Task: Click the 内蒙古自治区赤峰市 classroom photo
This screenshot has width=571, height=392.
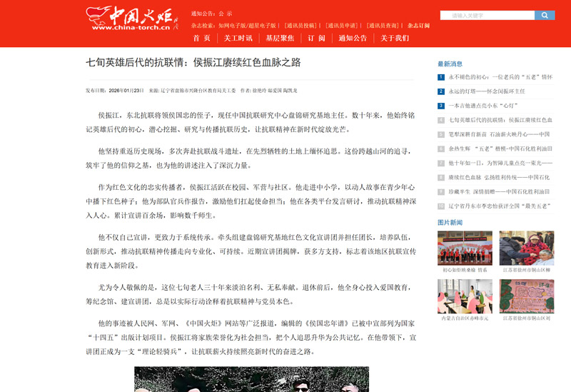Action: point(465,296)
